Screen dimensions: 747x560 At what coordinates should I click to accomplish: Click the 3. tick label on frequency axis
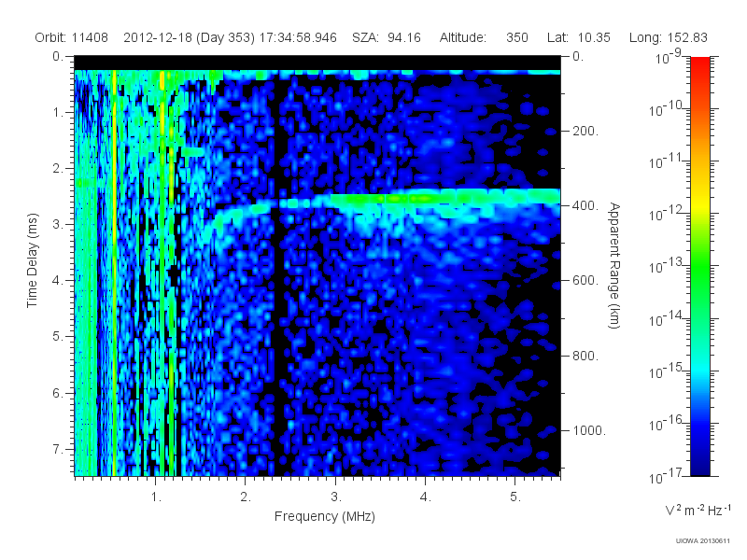[336, 497]
